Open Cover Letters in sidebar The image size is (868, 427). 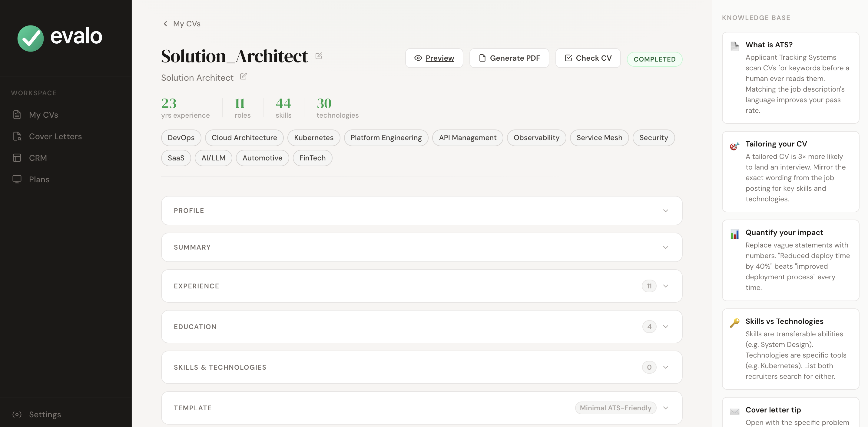[55, 136]
